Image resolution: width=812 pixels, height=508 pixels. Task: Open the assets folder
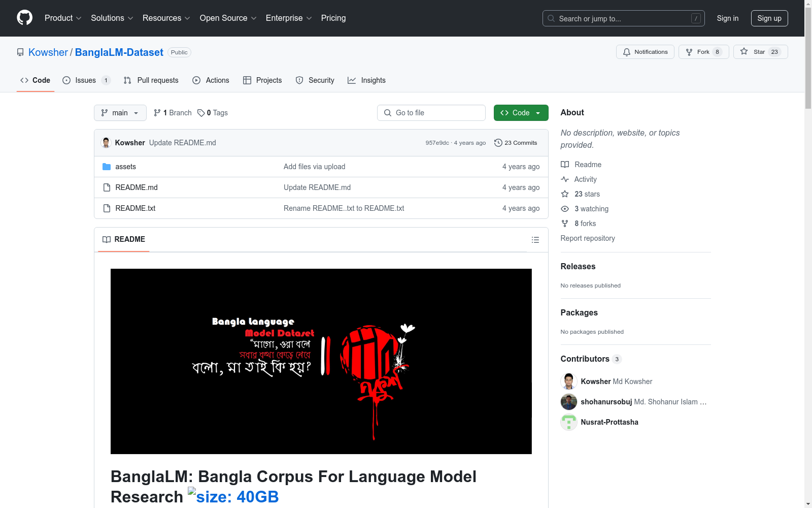(126, 167)
